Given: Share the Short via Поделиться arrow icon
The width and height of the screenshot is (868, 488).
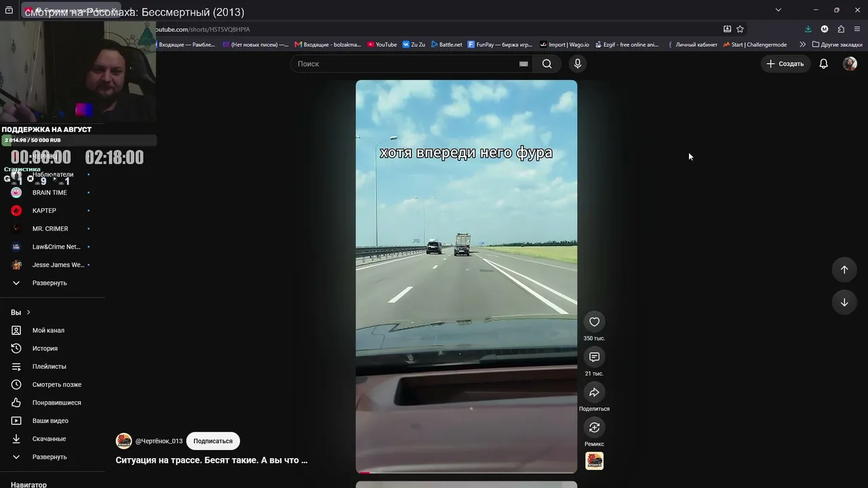Looking at the screenshot, I should (594, 392).
